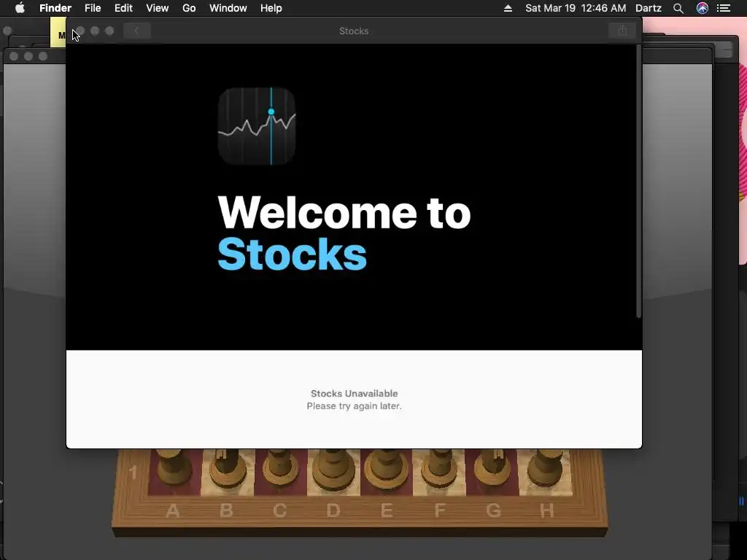Open the File menu

[93, 8]
